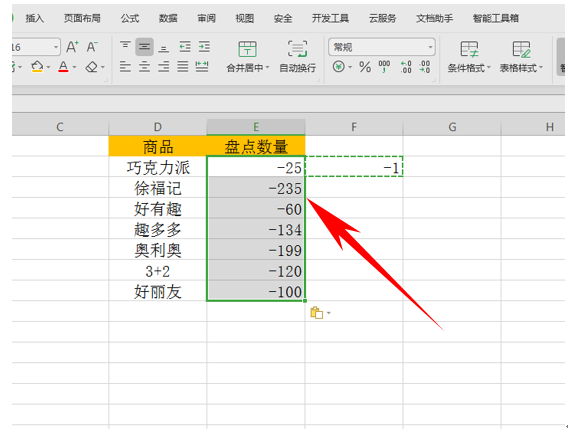Toggle vertical middle alignment button
Viewport: 568px width, 439px height.
click(x=145, y=47)
